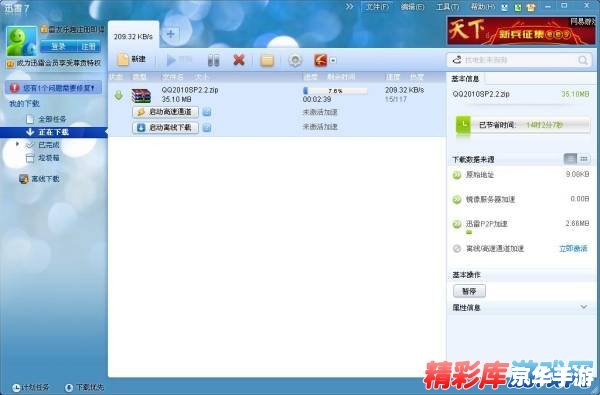This screenshot has width=600, height=395.
Task: Click the 15/117 resource count
Action: click(395, 100)
